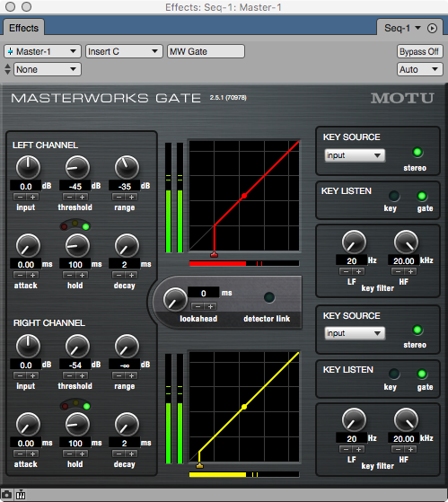This screenshot has width=448, height=502.
Task: Toggle upper Key Listen key LED
Action: (x=394, y=196)
